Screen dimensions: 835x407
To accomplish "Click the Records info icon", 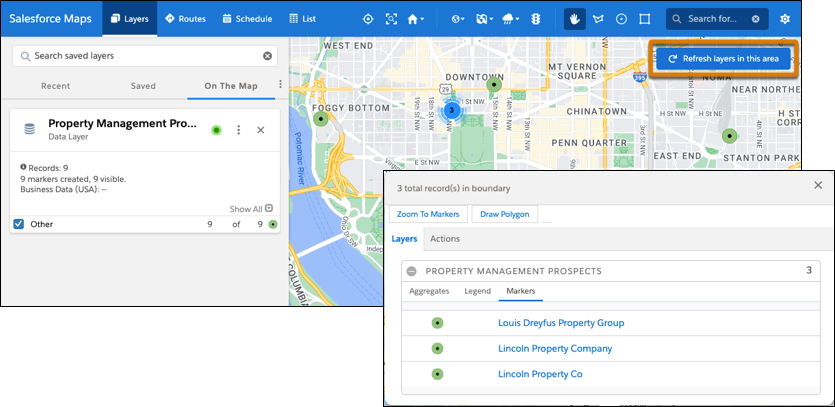I will click(x=23, y=167).
